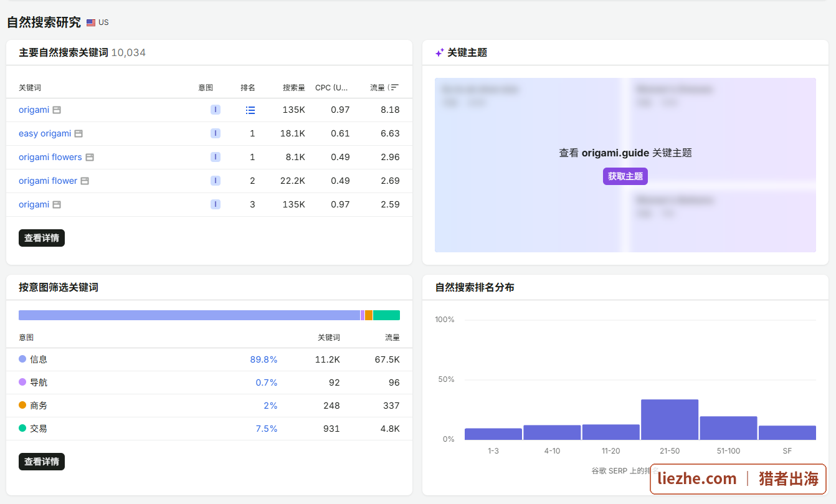Viewport: 836px width, 504px height.
Task: Click 查看详情 button under keywords table
Action: pos(42,238)
